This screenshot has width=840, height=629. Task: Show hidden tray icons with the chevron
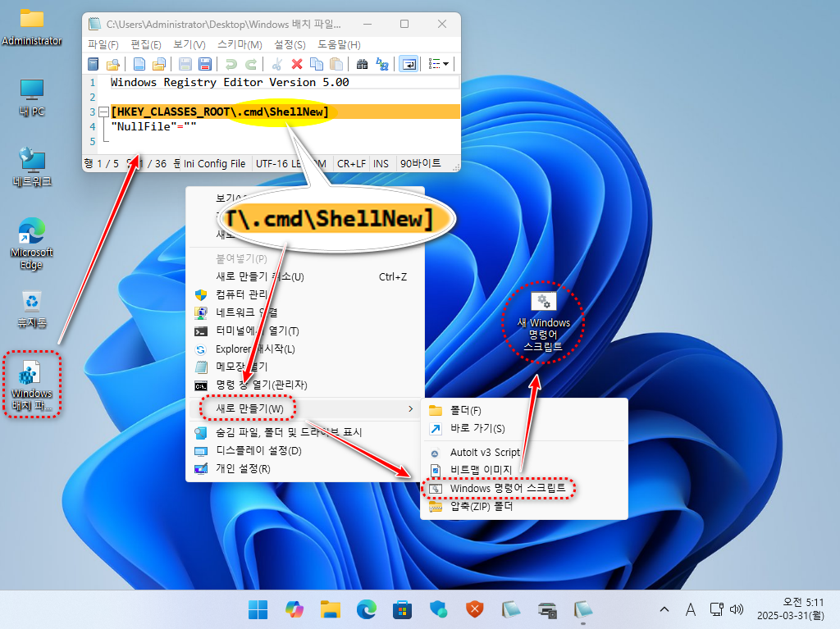pos(664,609)
